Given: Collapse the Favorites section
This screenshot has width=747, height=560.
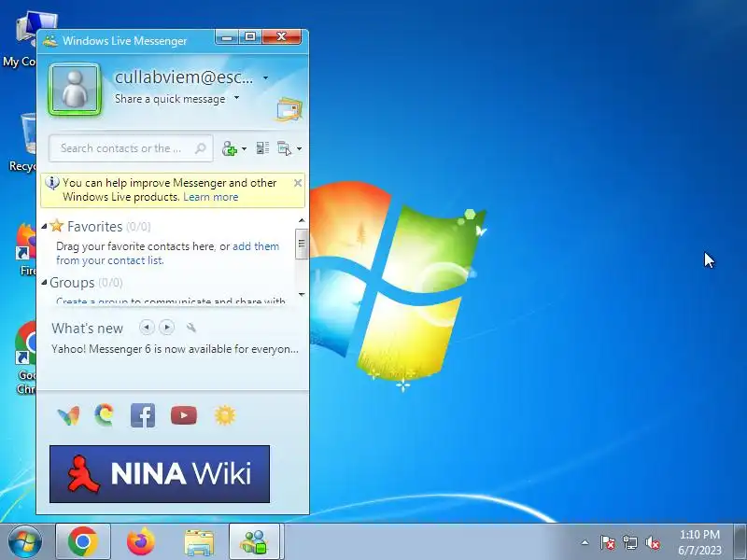Looking at the screenshot, I should 44,226.
